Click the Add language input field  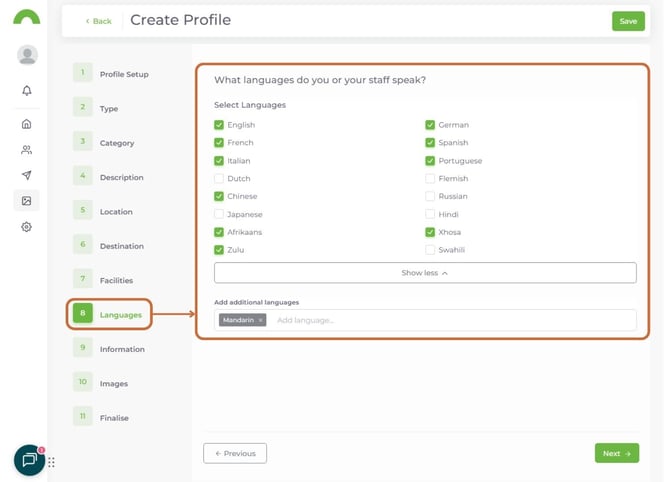pos(450,320)
